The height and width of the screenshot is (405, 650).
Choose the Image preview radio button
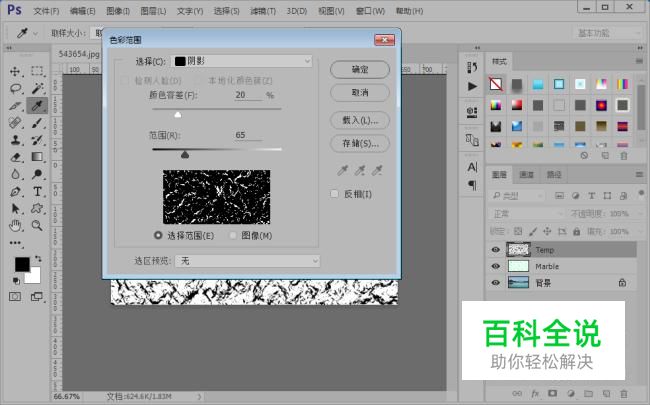[233, 235]
